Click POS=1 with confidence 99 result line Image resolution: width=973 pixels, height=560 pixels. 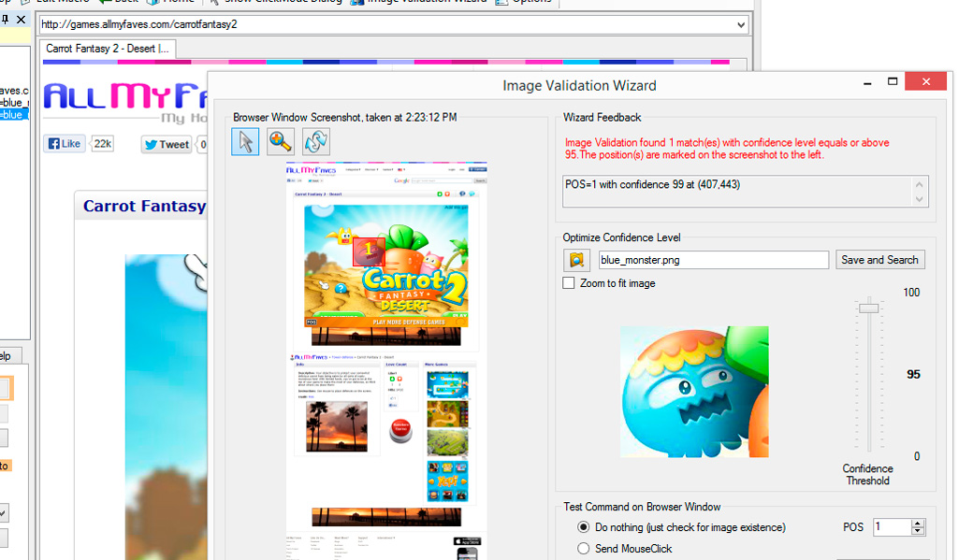pos(652,185)
